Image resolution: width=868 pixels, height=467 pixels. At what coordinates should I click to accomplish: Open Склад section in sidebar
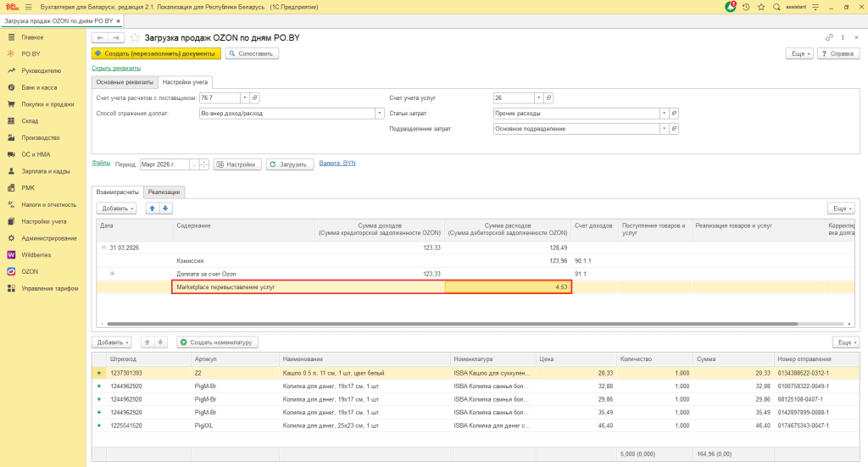(x=30, y=120)
